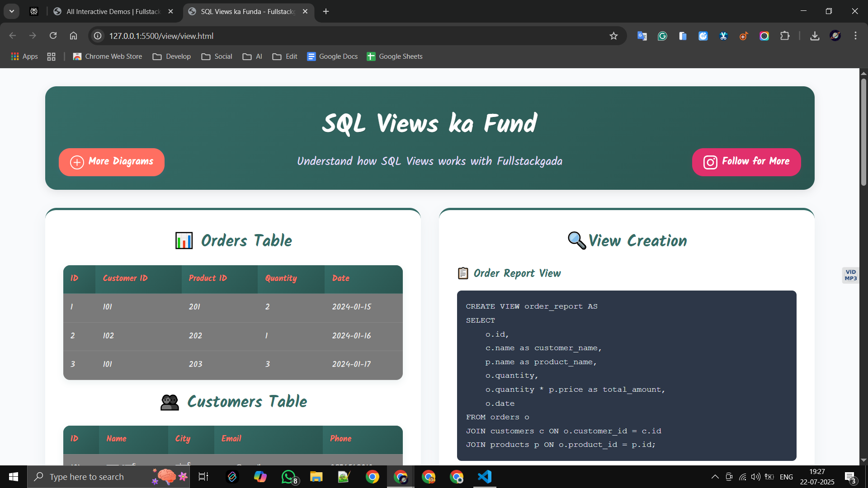Close the All Interactive Demos tab

[170, 11]
